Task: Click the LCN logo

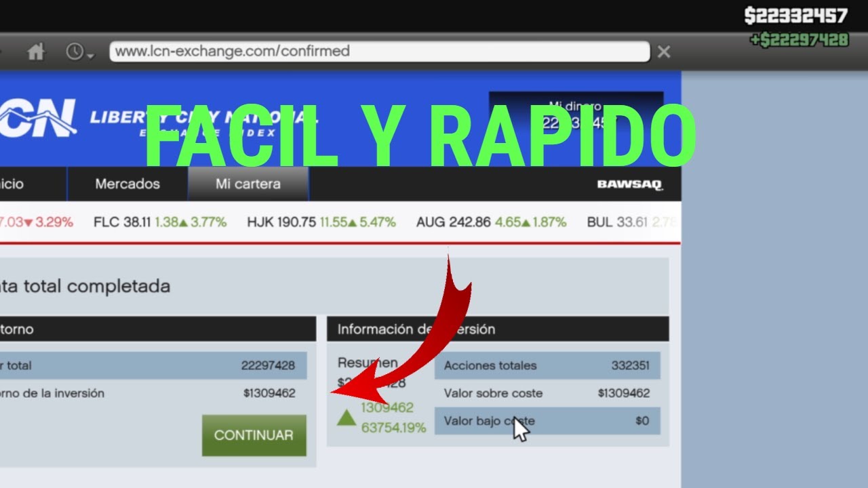Action: click(38, 118)
